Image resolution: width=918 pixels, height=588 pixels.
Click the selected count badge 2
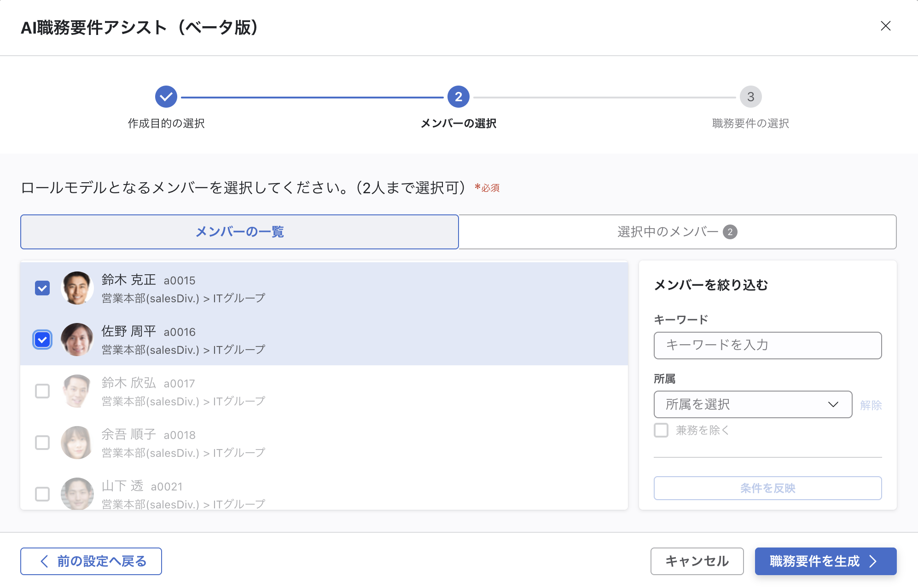click(730, 232)
